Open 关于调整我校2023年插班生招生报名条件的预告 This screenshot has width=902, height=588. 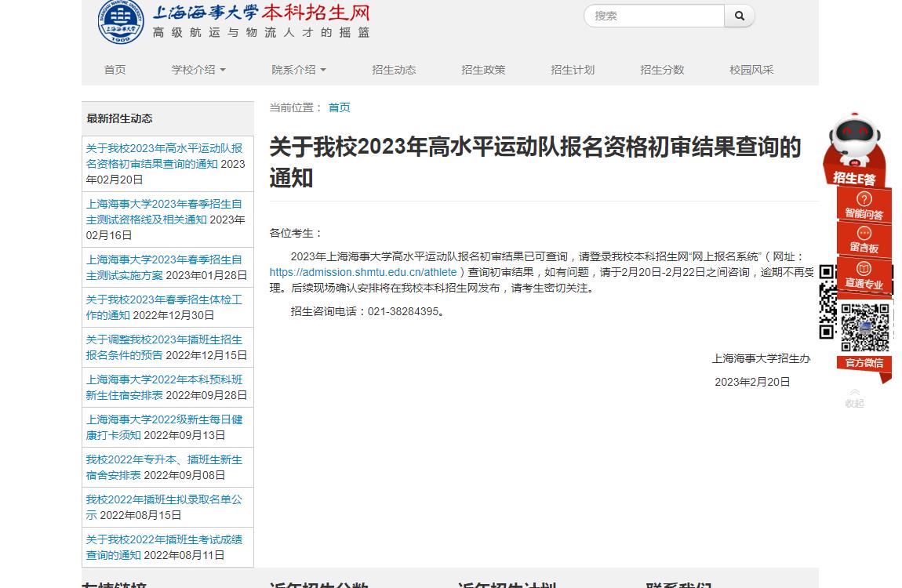coord(164,347)
